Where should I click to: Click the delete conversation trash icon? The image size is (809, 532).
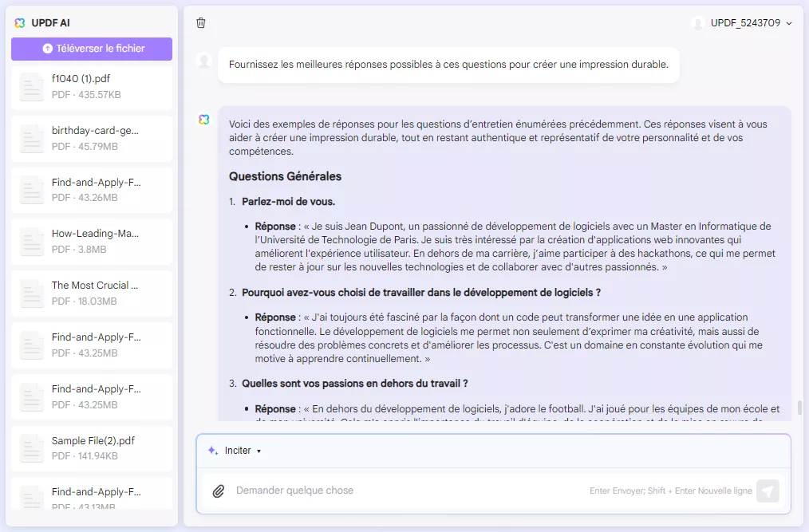click(x=200, y=23)
